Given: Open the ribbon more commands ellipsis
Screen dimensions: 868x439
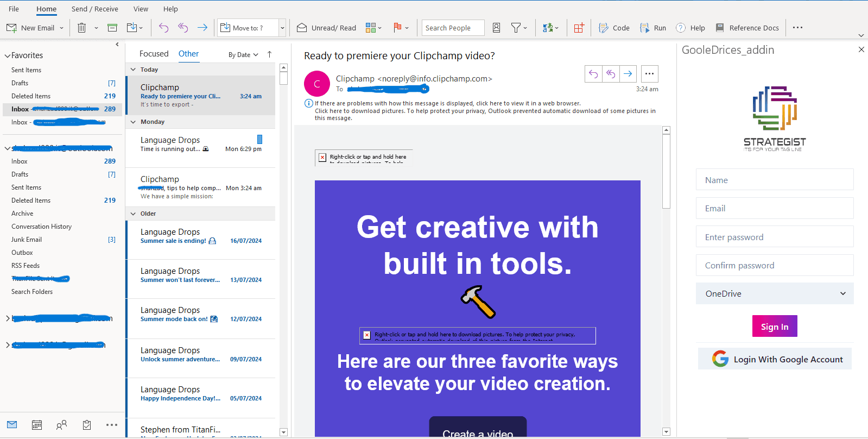Looking at the screenshot, I should coord(797,28).
